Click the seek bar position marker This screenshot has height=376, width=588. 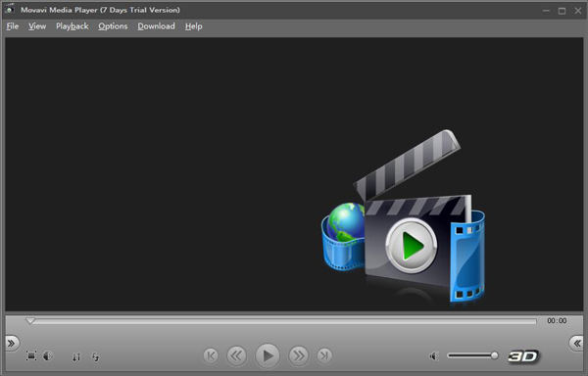click(x=30, y=321)
